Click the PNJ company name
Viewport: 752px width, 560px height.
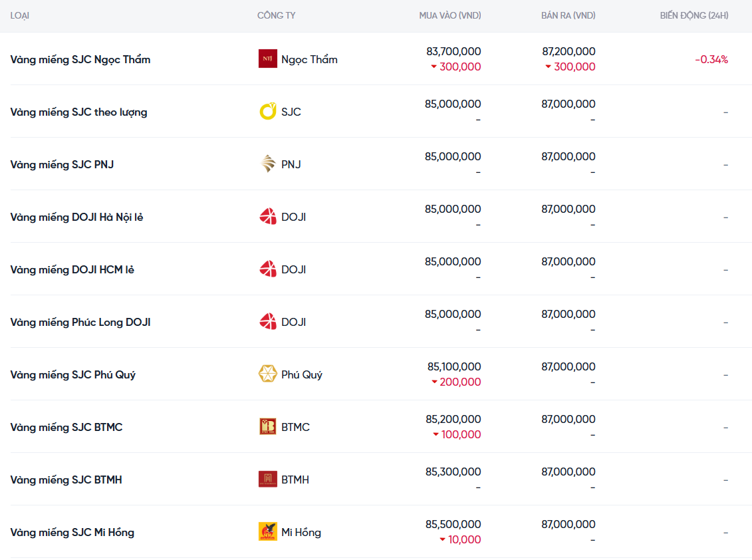pos(291,164)
